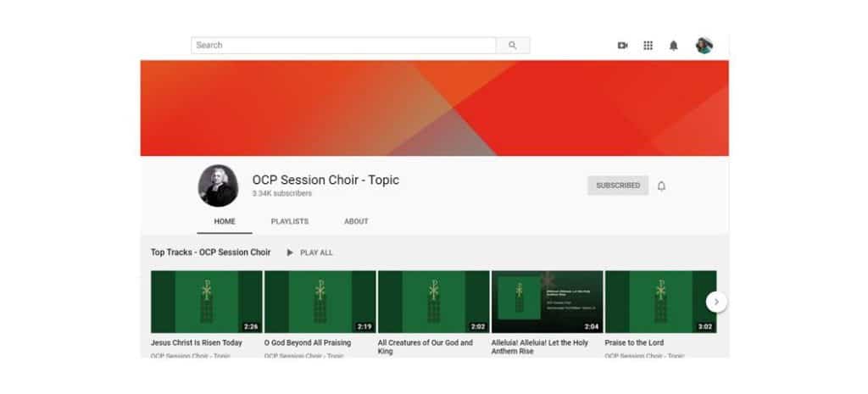Image resolution: width=868 pixels, height=394 pixels.
Task: Click the red channel banner image
Action: click(435, 108)
